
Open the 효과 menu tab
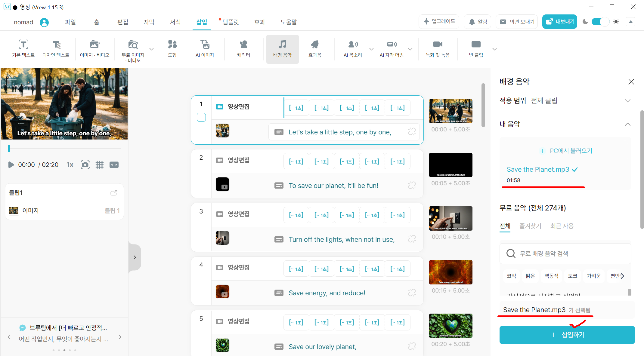[x=259, y=22]
